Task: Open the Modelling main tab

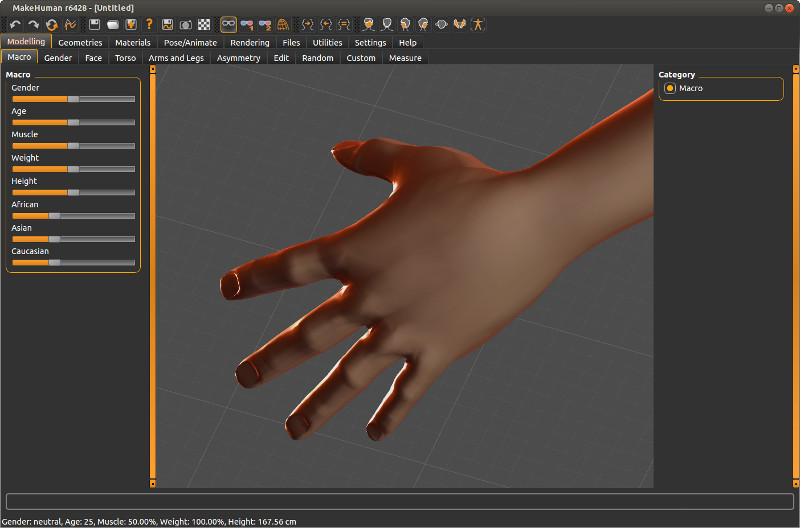Action: coord(26,42)
